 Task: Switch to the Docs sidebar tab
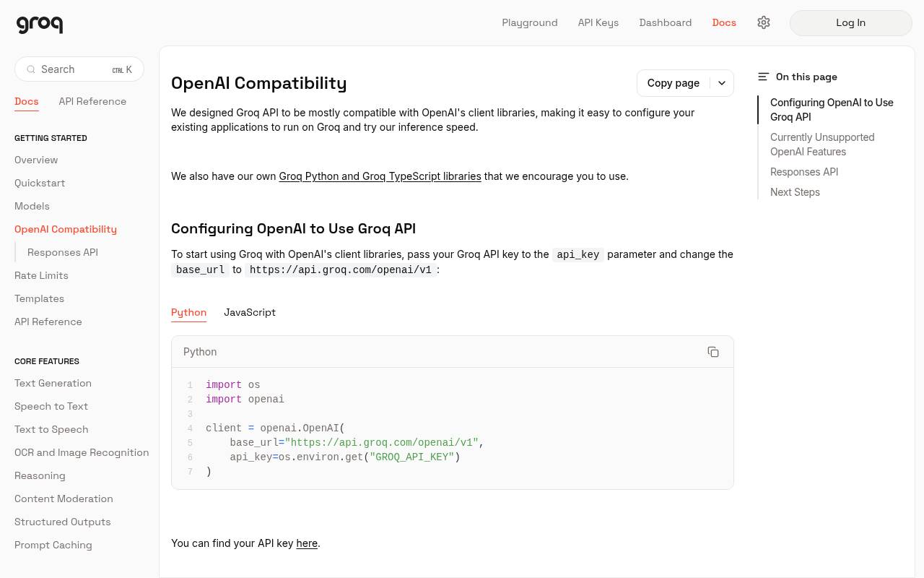[x=27, y=101]
